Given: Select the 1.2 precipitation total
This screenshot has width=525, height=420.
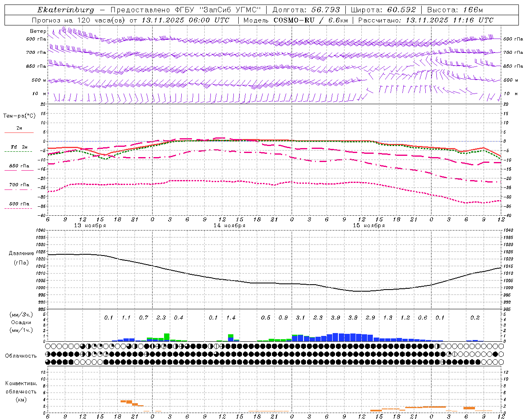Looking at the screenshot, I should point(405,318).
